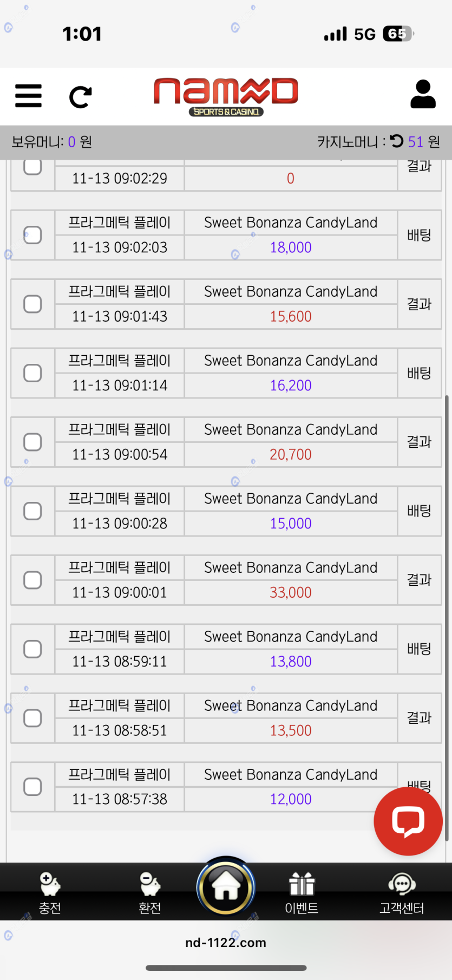This screenshot has width=452, height=980.
Task: Toggle checkbox for the 08:58:51 entry
Action: pyautogui.click(x=33, y=718)
